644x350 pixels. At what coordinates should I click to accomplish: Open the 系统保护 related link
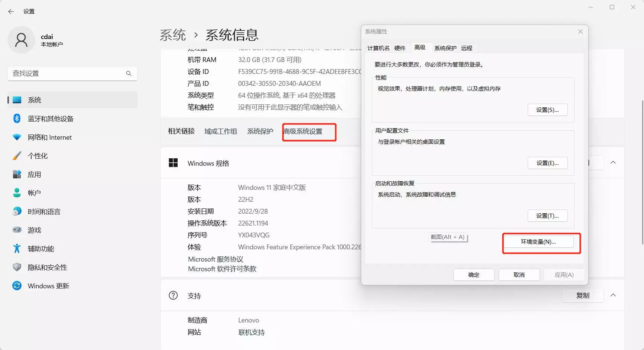coord(260,131)
